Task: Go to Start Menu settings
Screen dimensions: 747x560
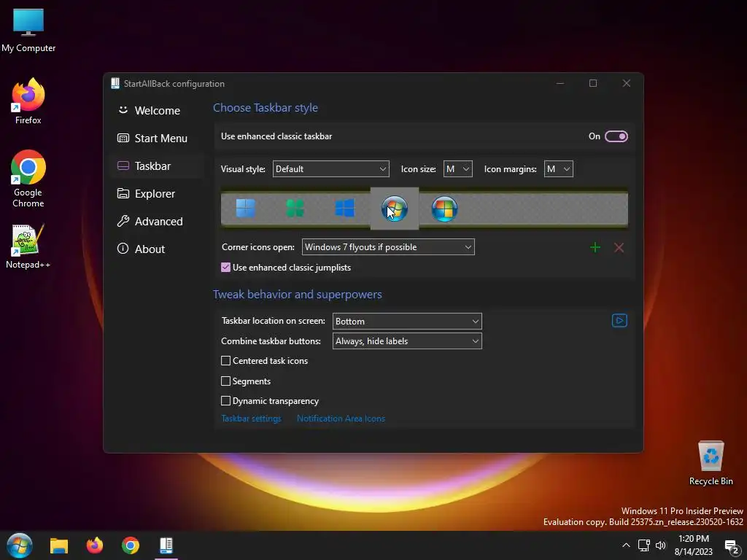Action: point(157,138)
